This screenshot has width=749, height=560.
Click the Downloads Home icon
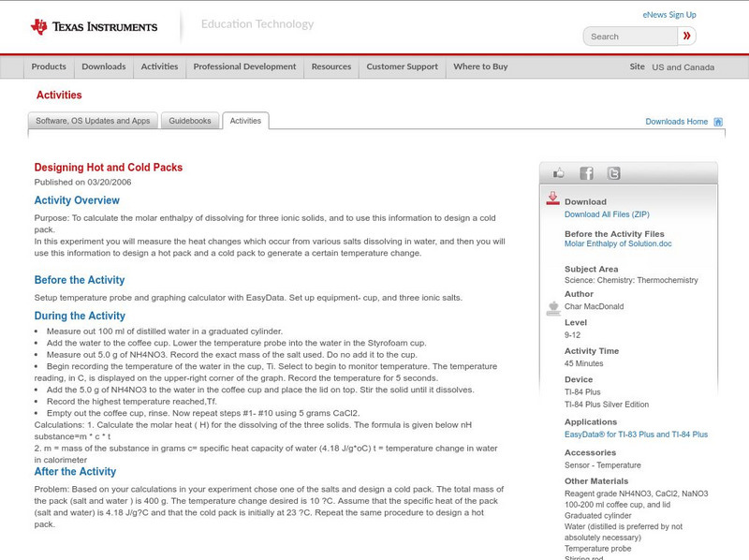(717, 122)
